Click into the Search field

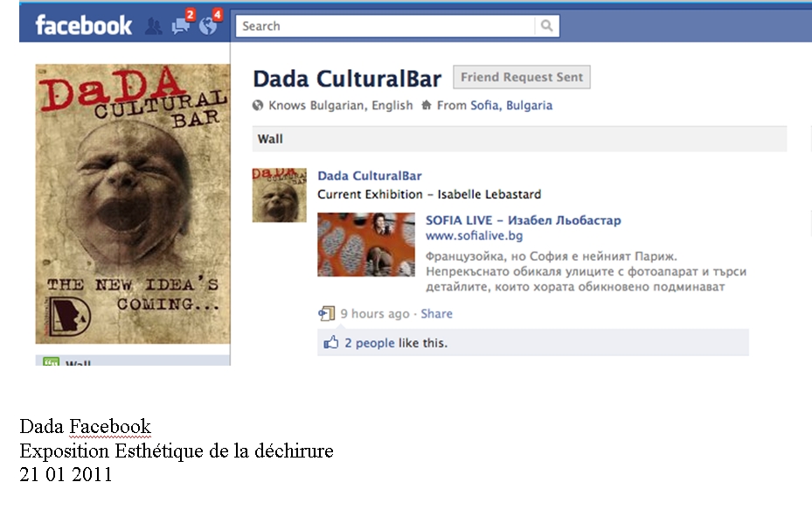385,26
